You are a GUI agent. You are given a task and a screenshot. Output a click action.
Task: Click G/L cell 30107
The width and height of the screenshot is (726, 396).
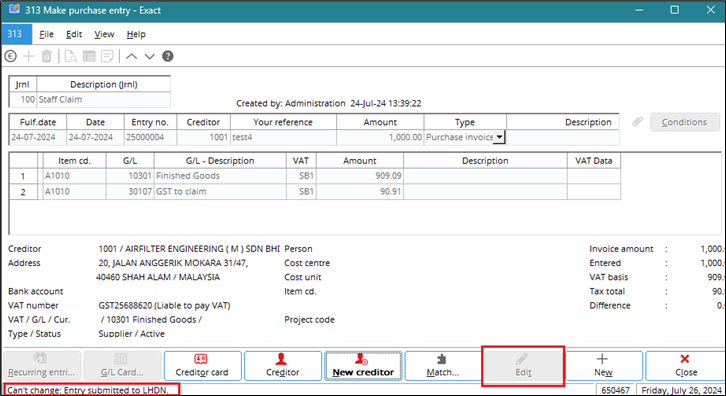pyautogui.click(x=130, y=192)
